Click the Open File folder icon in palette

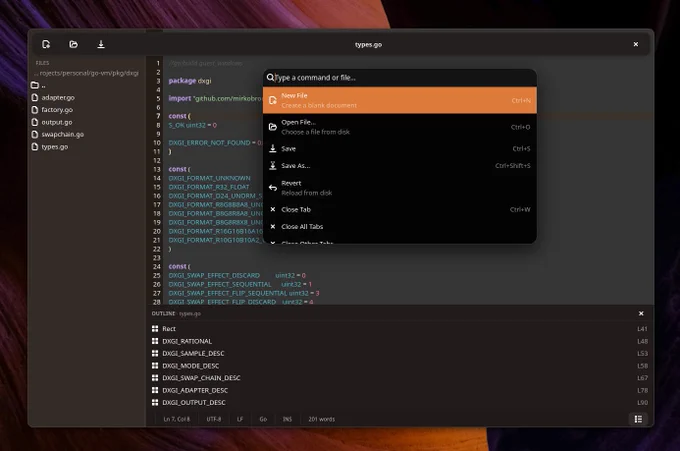(x=273, y=127)
